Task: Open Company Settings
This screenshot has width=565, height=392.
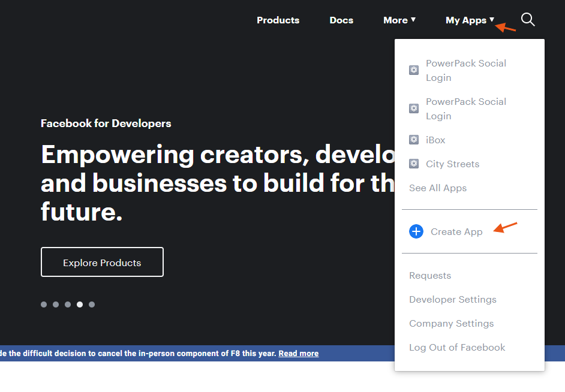Action: 451,324
